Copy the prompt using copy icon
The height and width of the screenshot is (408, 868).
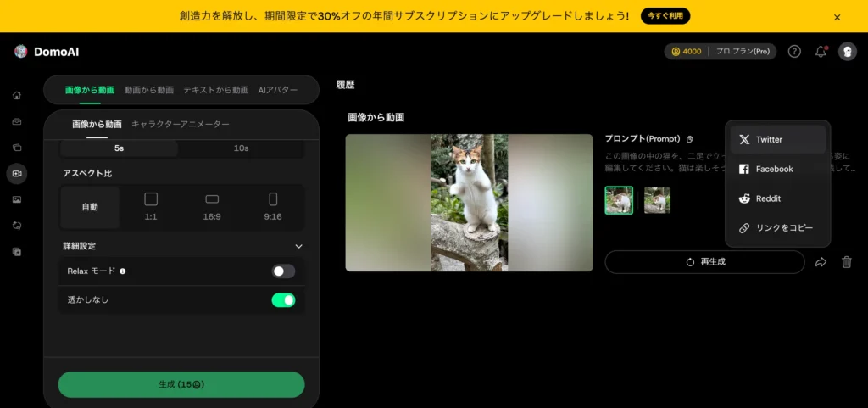689,139
